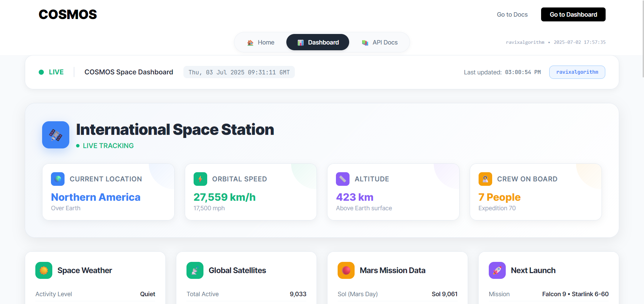Click the Global Satellites card title
This screenshot has height=304, width=644.
click(237, 270)
